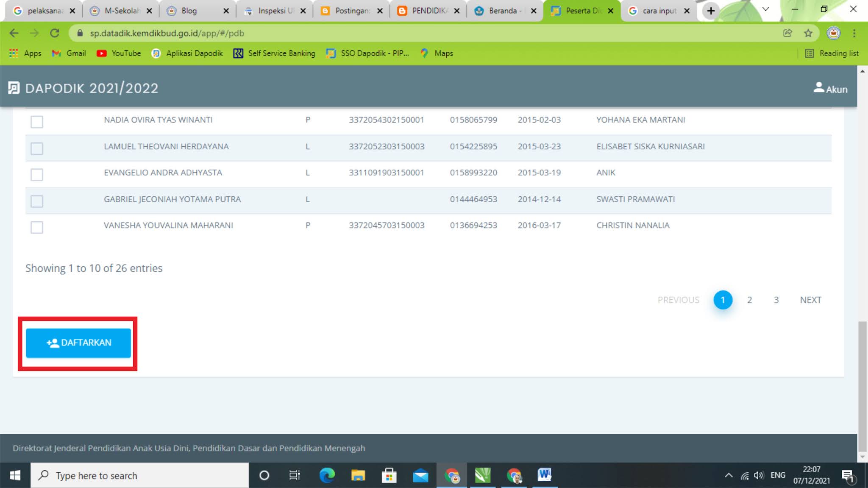Select current page 1 in pagination
This screenshot has height=488, width=868.
tap(723, 300)
